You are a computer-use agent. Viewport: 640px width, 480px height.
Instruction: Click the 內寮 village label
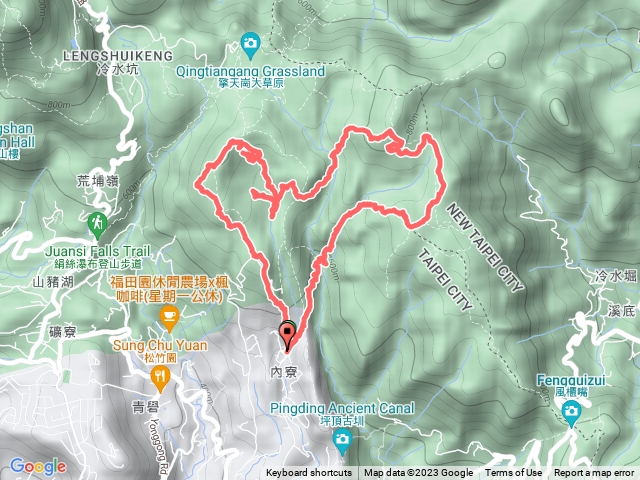284,372
